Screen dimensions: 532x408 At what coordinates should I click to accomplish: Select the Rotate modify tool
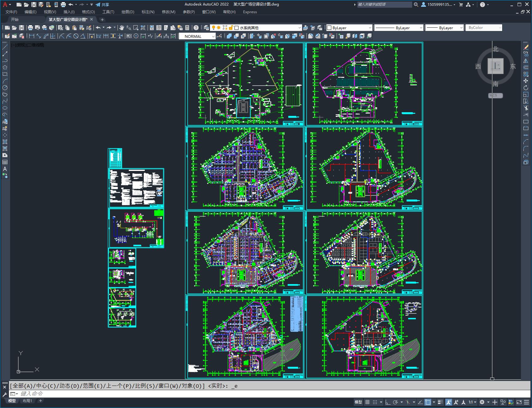click(526, 88)
